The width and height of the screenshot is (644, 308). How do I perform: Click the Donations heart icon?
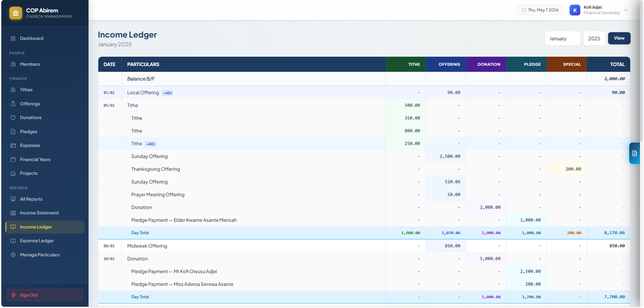coord(13,118)
